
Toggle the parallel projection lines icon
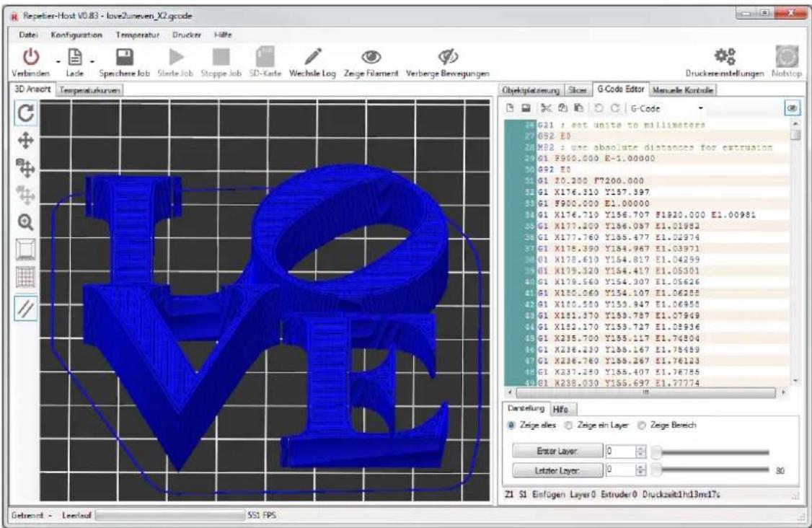tap(26, 309)
